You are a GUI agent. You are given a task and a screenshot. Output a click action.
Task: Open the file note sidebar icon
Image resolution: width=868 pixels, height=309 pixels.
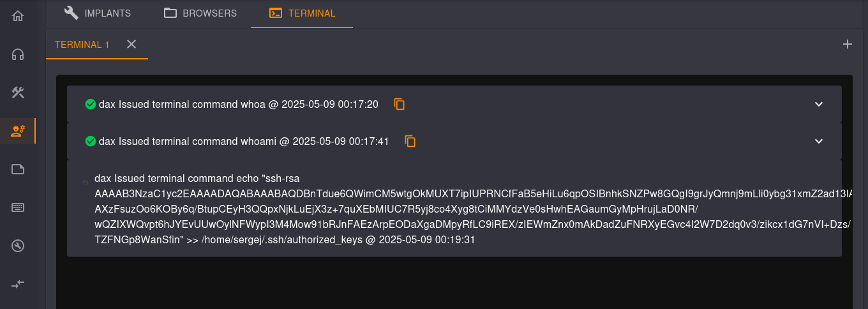click(18, 169)
